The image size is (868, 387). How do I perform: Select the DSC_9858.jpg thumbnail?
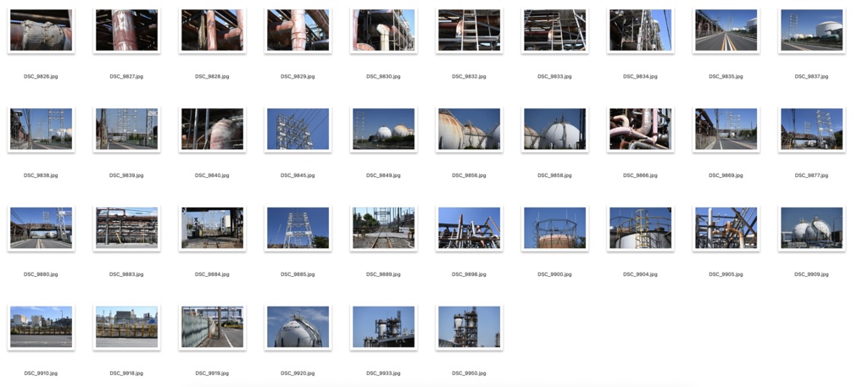[554, 130]
